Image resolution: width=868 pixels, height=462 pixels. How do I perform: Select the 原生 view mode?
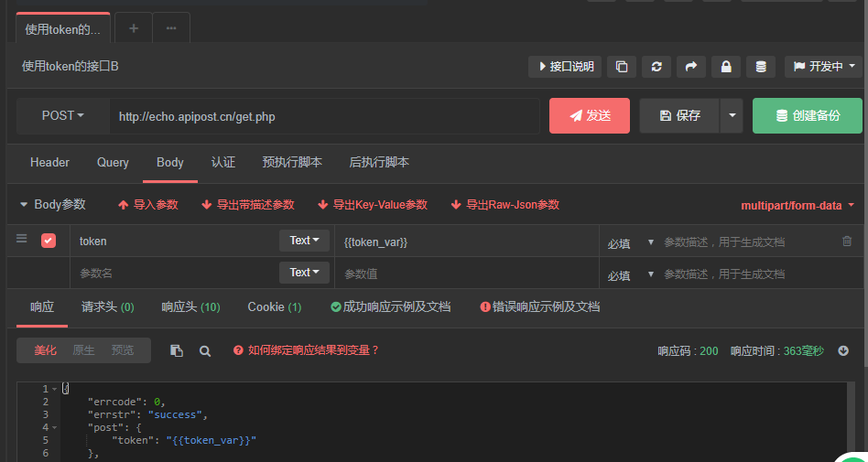tap(83, 350)
